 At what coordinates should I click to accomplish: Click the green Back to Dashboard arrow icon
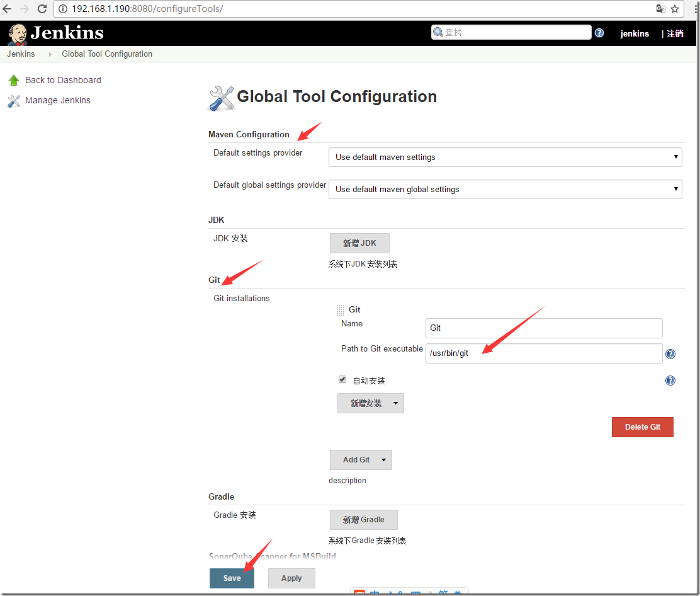click(x=14, y=80)
